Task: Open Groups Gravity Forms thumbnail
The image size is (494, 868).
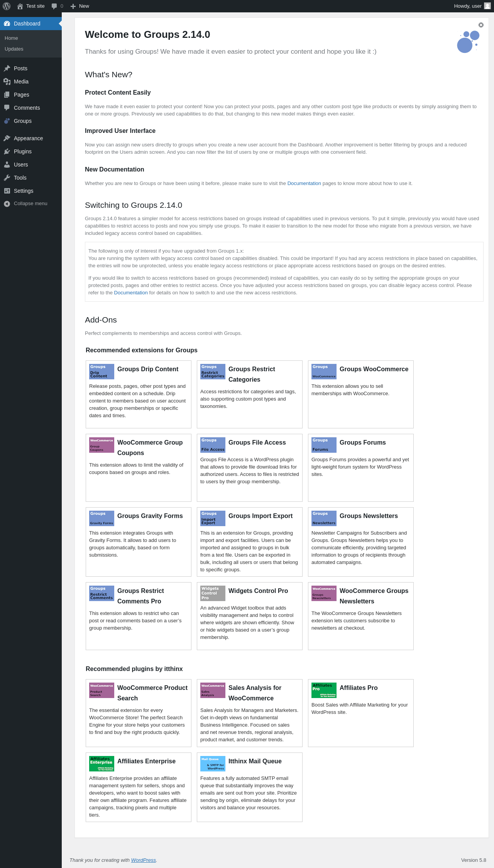Action: pyautogui.click(x=102, y=518)
